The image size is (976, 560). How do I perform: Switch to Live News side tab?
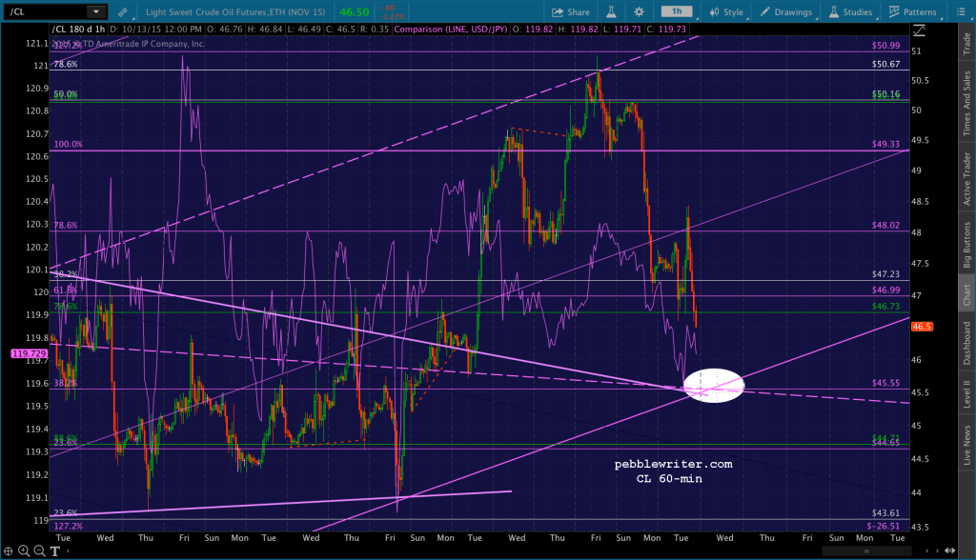click(x=966, y=445)
